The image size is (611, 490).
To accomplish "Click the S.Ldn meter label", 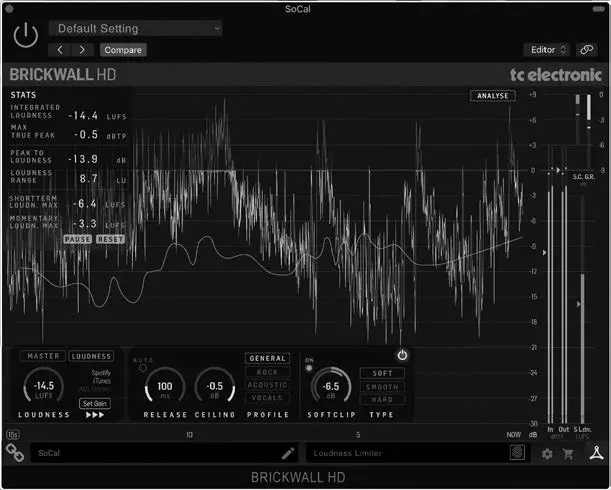I will point(582,429).
